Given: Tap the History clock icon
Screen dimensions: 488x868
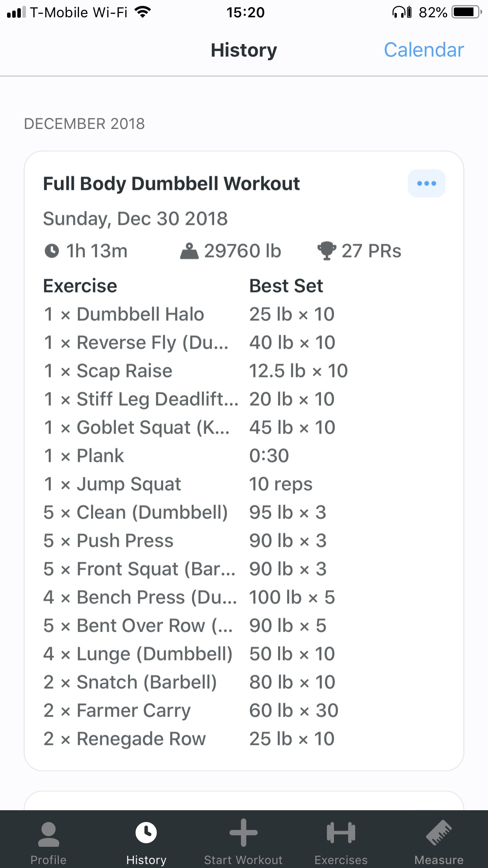Looking at the screenshot, I should (146, 833).
